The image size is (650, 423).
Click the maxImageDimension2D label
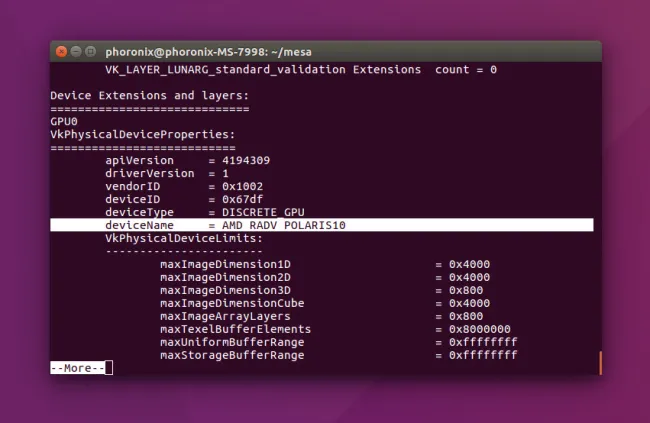click(226, 277)
